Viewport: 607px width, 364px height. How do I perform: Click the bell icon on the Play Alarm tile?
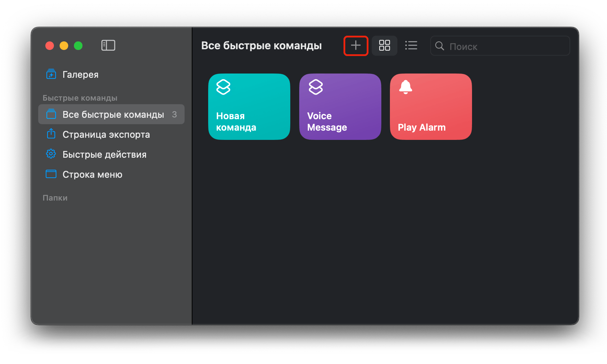tap(406, 87)
